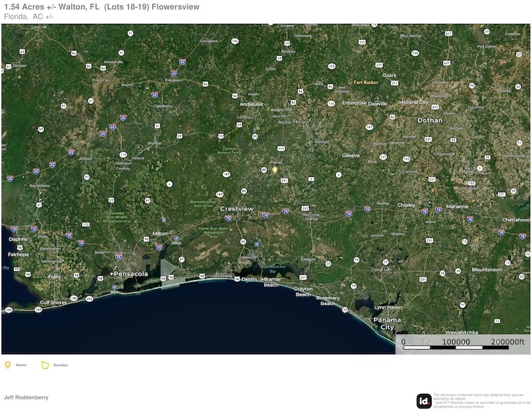Click the Crestview city label
Screen dimensions: 532x411
[237, 209]
